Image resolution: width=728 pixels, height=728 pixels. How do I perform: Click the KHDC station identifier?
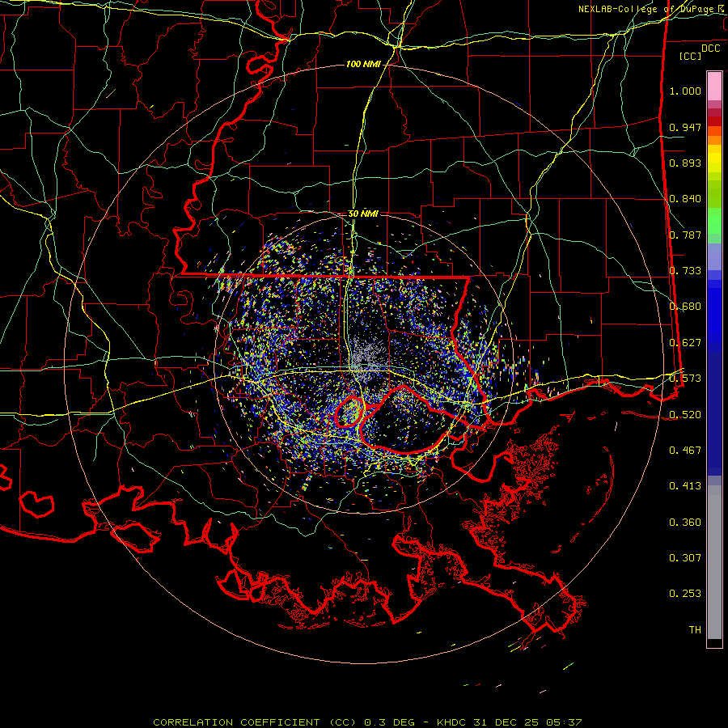(452, 722)
